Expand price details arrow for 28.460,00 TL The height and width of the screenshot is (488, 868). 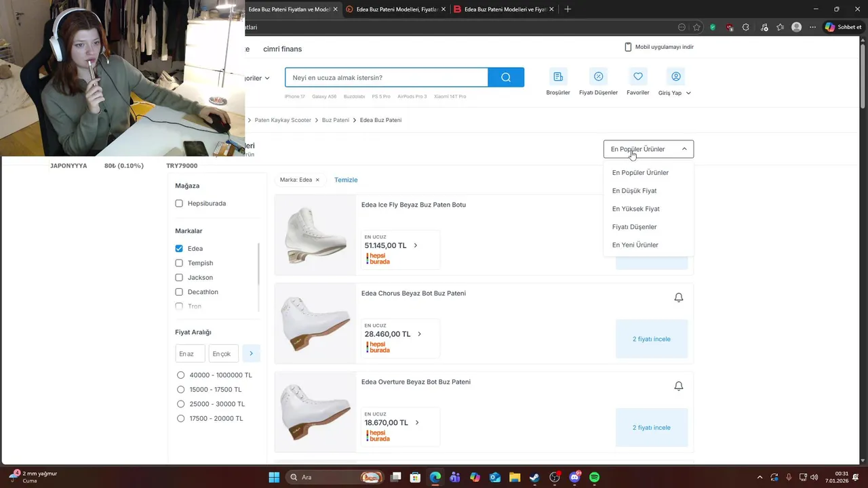click(x=419, y=334)
